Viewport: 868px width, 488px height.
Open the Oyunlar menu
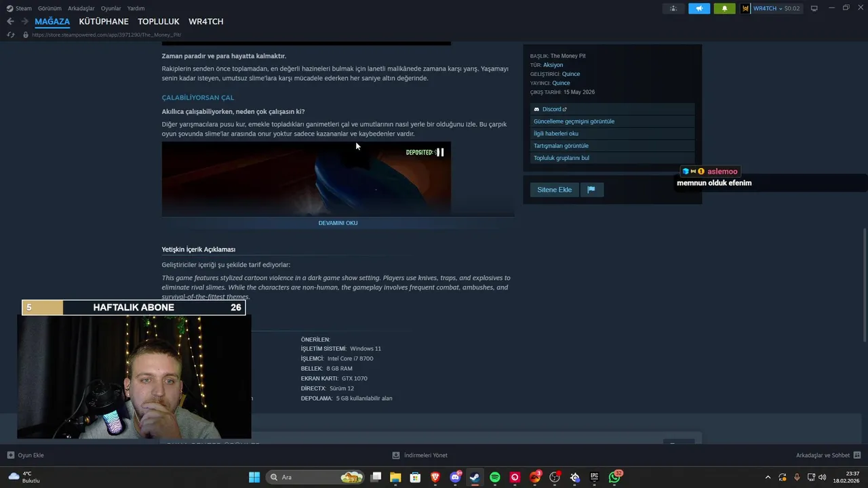click(x=111, y=8)
